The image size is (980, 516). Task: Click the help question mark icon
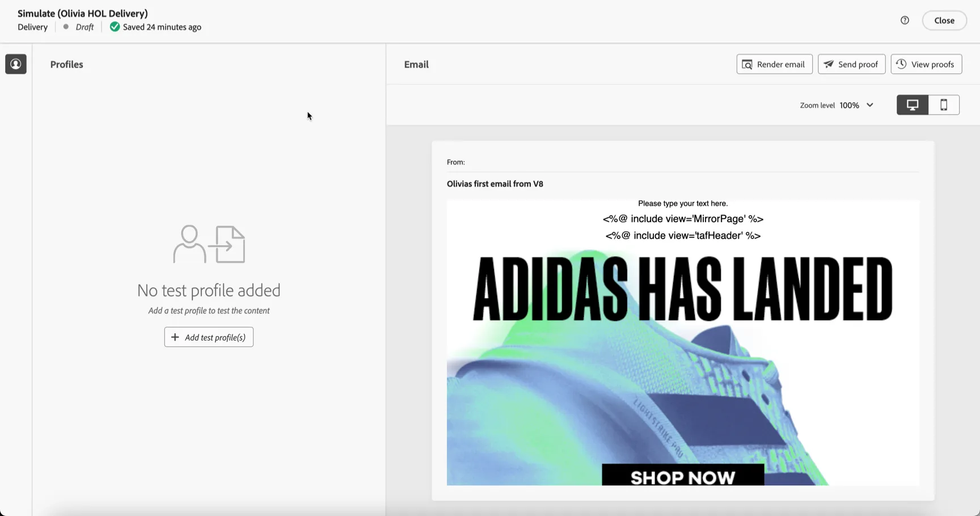[905, 20]
